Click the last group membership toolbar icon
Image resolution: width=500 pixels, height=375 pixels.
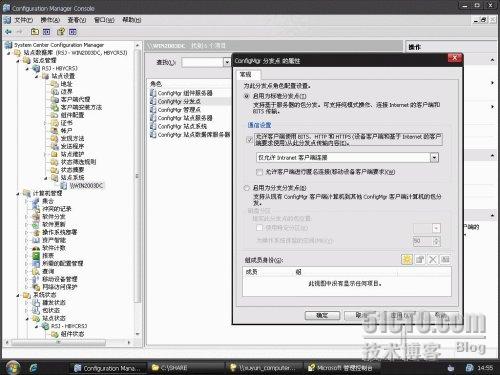(445, 259)
